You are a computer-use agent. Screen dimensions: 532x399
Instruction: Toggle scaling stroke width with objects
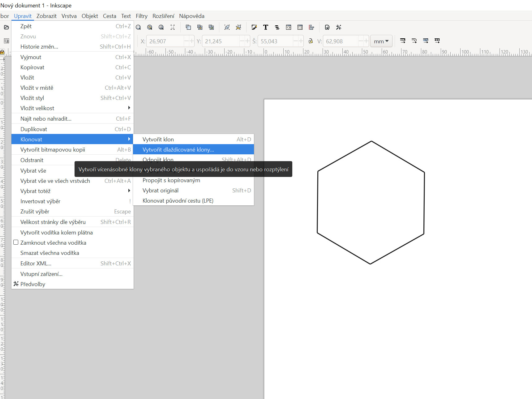(x=403, y=41)
